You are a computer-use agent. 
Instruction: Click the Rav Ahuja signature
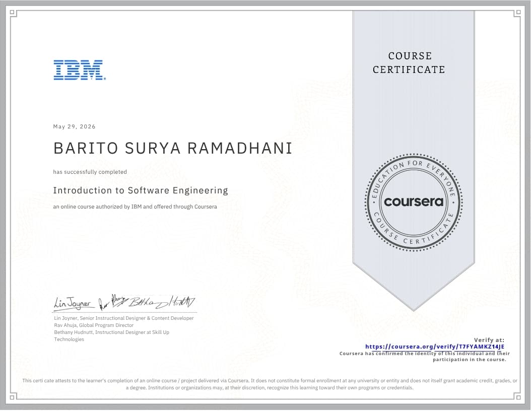(112, 303)
